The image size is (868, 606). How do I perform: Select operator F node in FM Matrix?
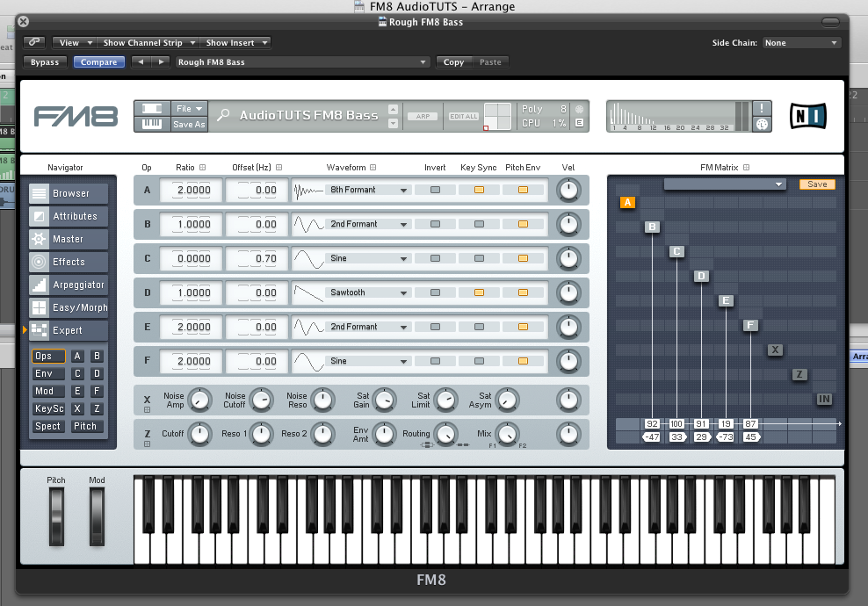point(750,325)
